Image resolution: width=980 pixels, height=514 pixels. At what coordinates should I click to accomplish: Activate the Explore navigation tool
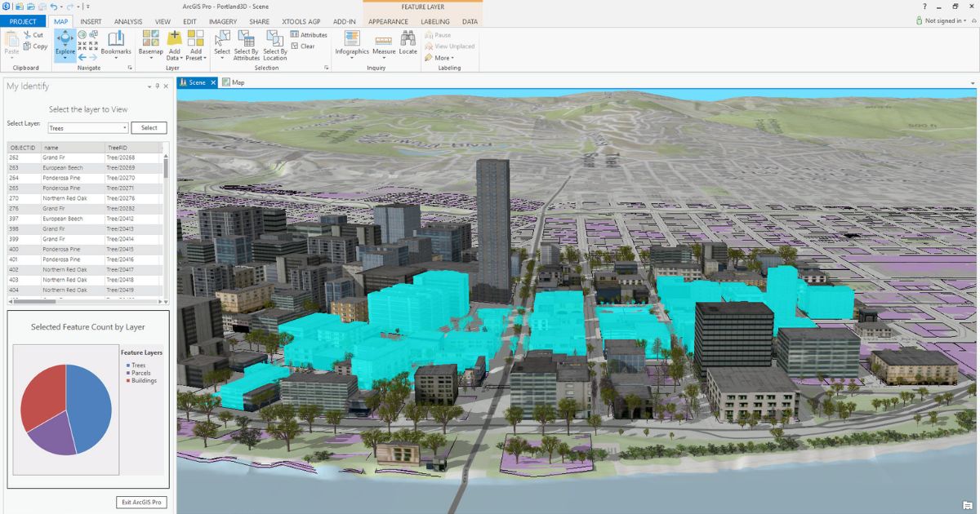click(x=65, y=44)
